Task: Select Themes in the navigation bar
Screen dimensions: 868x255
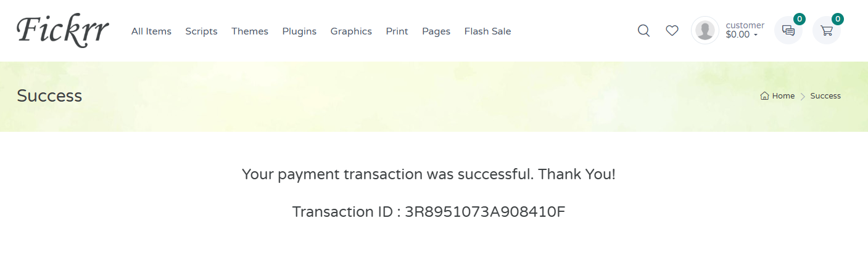Action: (x=250, y=31)
